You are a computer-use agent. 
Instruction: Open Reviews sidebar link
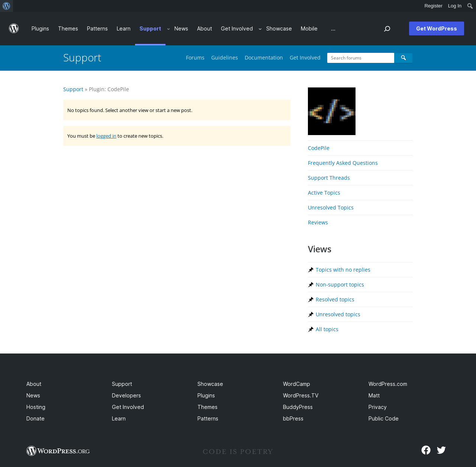(318, 223)
